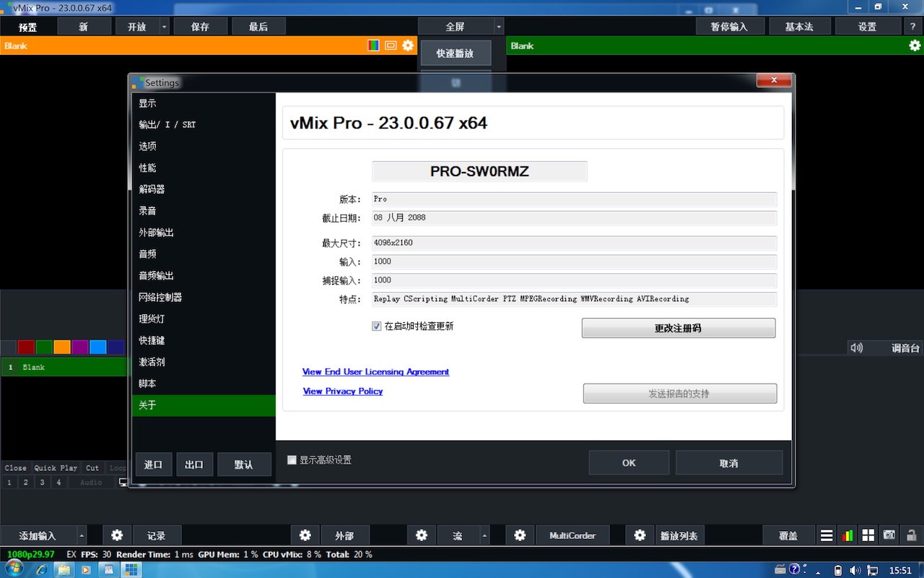
Task: Expand the 全屏 dropdown arrow
Action: tap(498, 27)
